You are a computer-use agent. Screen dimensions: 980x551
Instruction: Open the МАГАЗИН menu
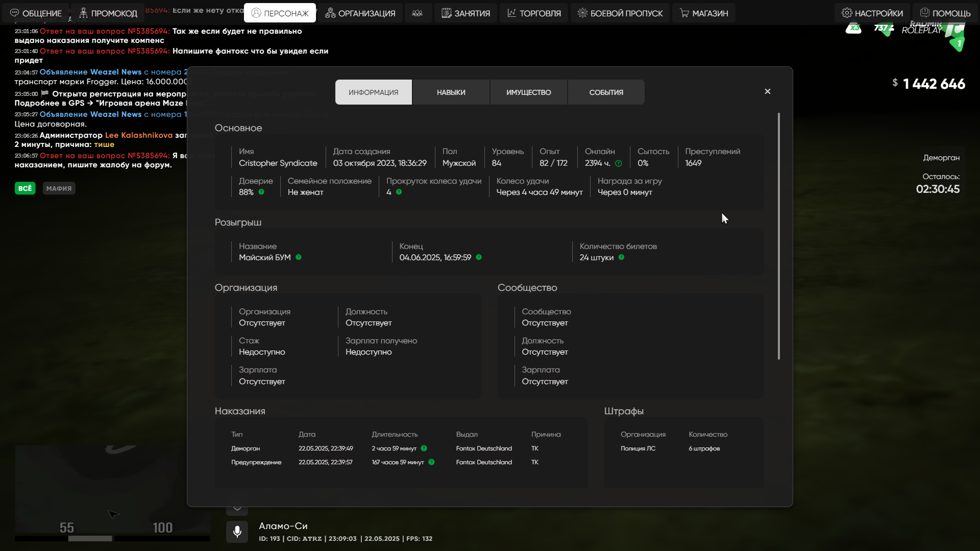pos(703,13)
